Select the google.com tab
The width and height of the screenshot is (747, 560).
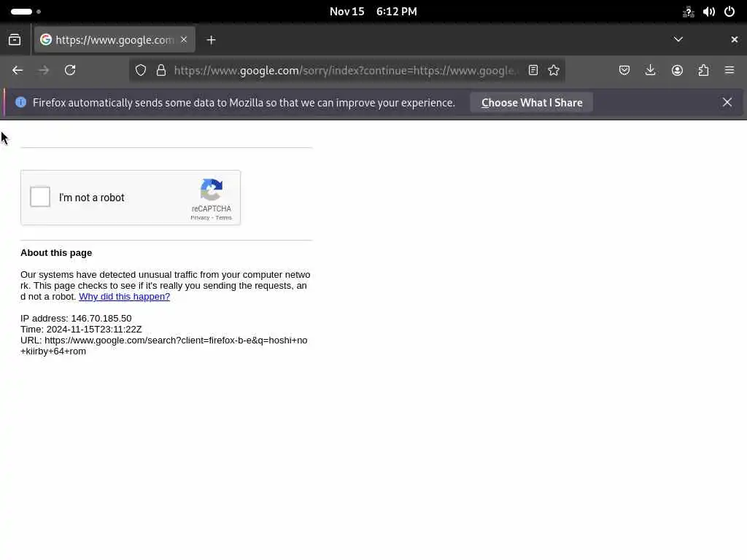pos(115,39)
